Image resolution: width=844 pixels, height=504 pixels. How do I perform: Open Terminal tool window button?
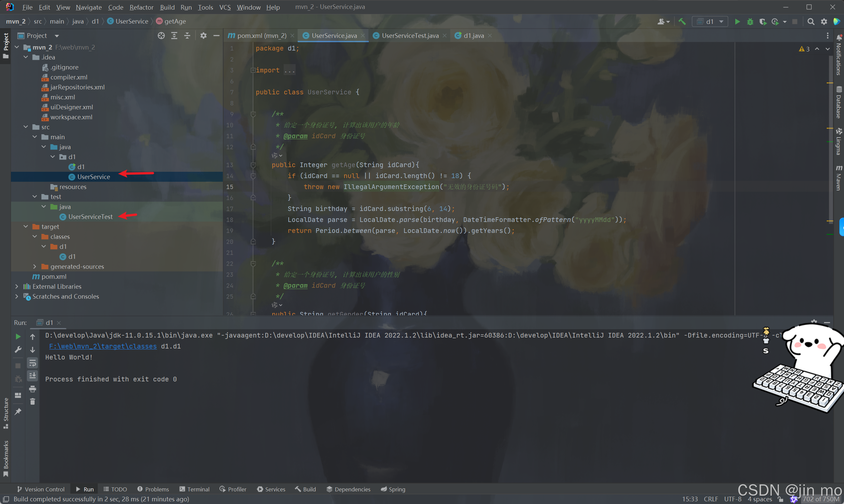point(195,489)
